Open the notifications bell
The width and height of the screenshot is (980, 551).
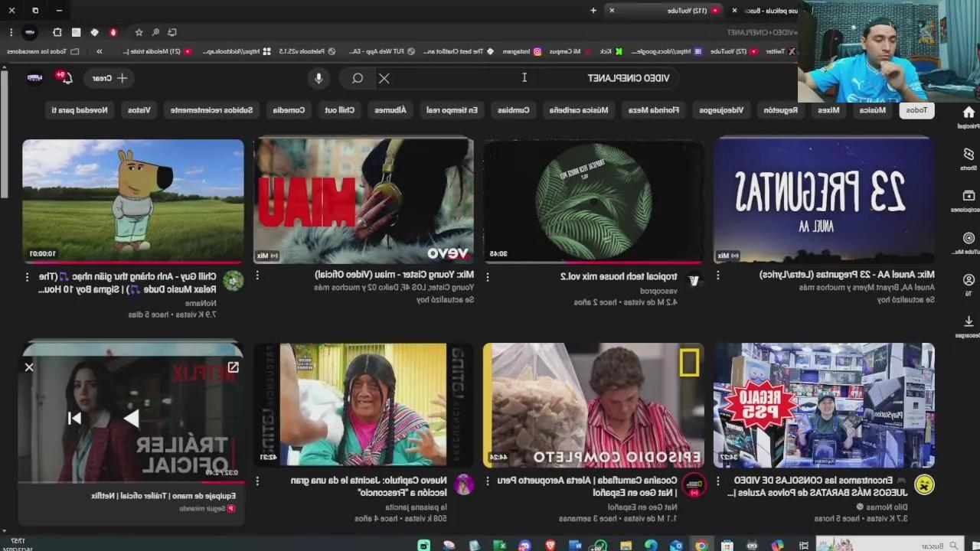tap(66, 78)
